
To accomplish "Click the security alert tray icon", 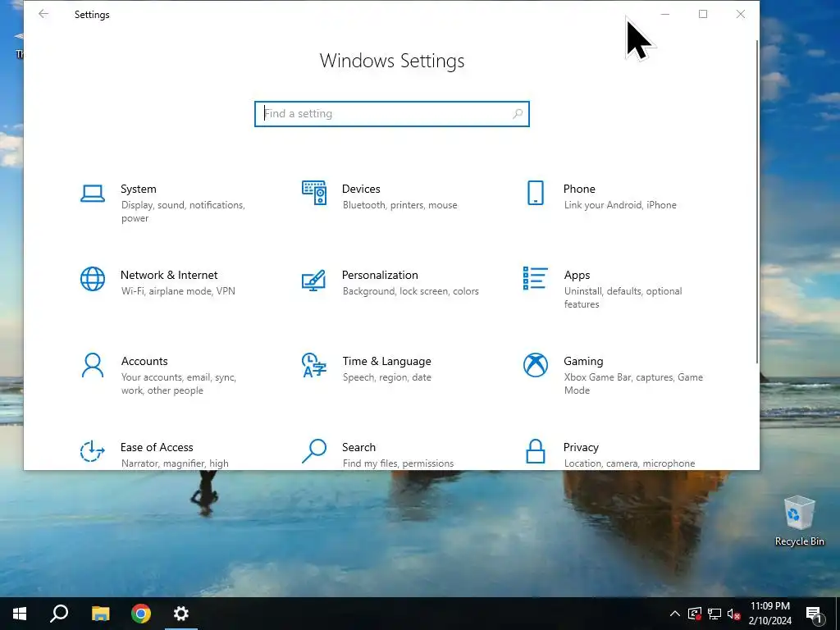I will click(695, 614).
